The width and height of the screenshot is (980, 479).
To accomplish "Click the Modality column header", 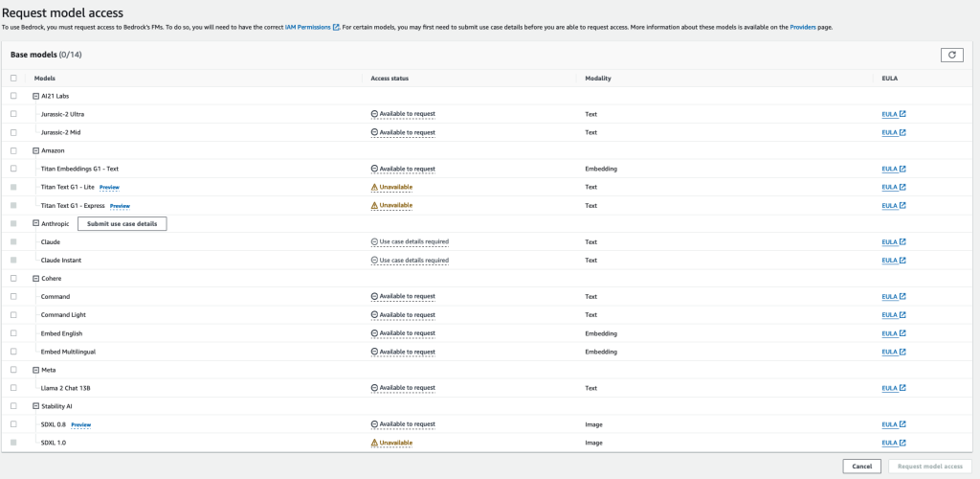I will (x=597, y=79).
